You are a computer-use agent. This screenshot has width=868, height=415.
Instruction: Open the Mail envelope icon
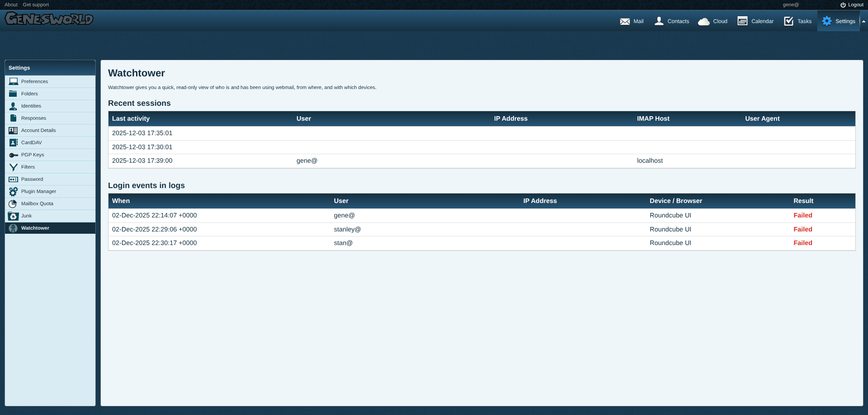click(x=625, y=21)
